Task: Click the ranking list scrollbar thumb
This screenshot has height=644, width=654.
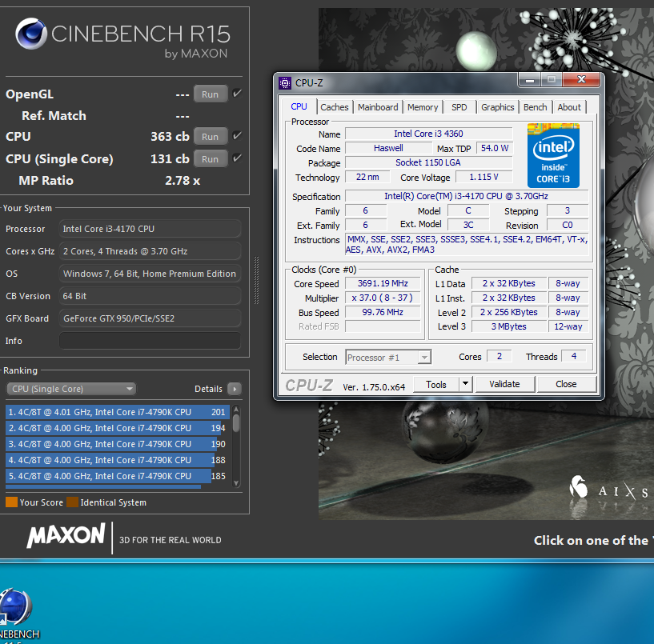Action: coord(236,422)
